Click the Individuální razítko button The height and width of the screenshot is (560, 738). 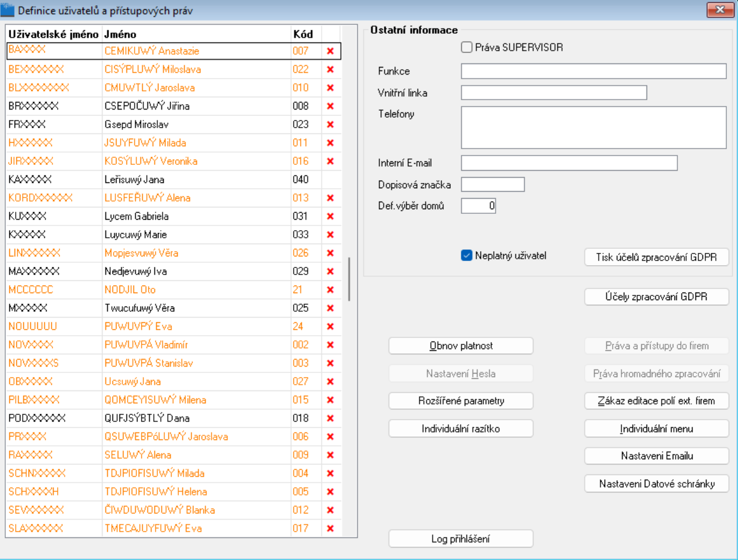coord(461,429)
